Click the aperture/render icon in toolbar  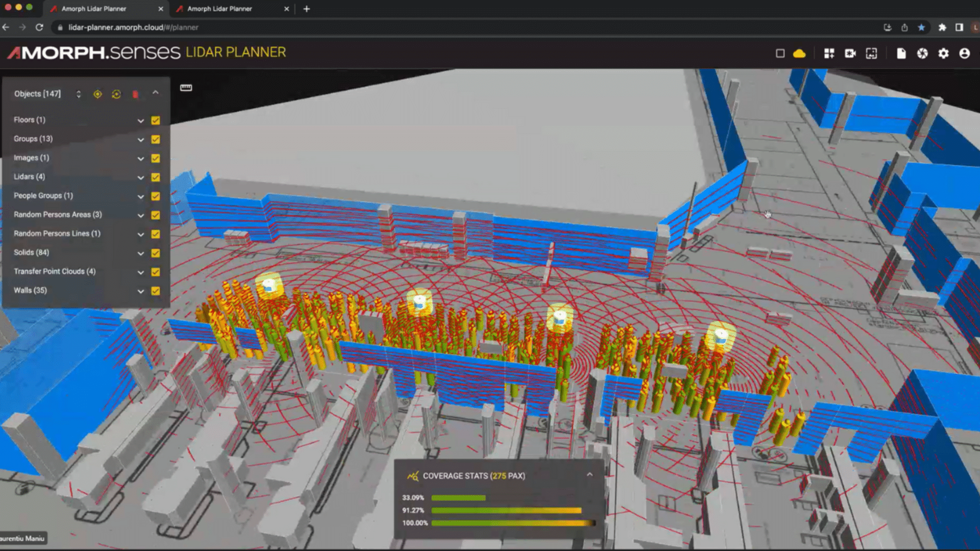(x=922, y=53)
